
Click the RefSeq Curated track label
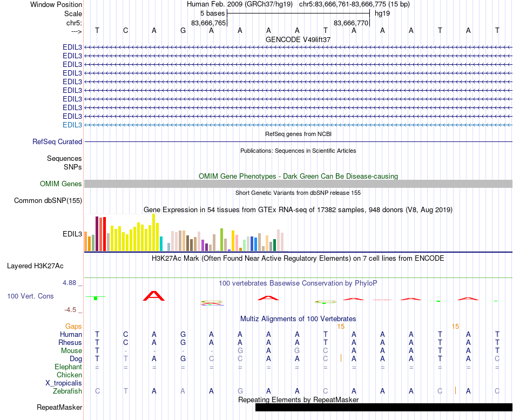click(x=57, y=141)
